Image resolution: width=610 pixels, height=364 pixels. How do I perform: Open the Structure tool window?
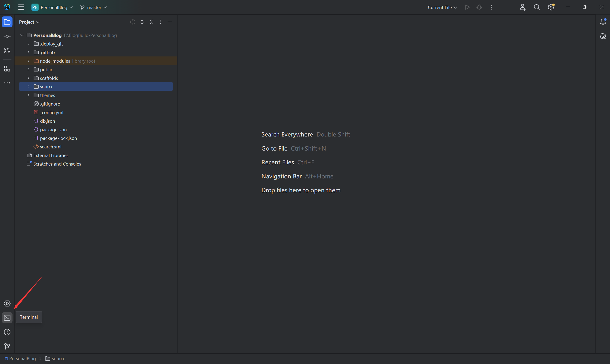coord(7,69)
